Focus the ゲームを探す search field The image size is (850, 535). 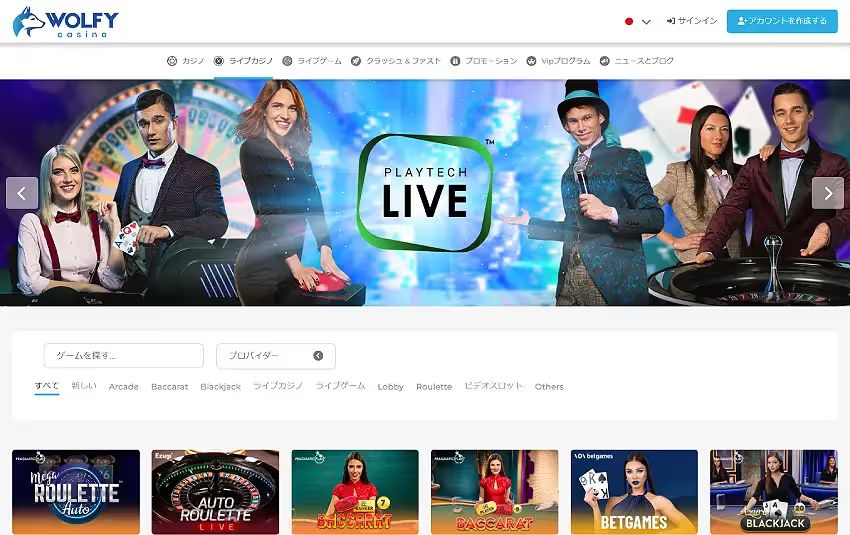(123, 356)
